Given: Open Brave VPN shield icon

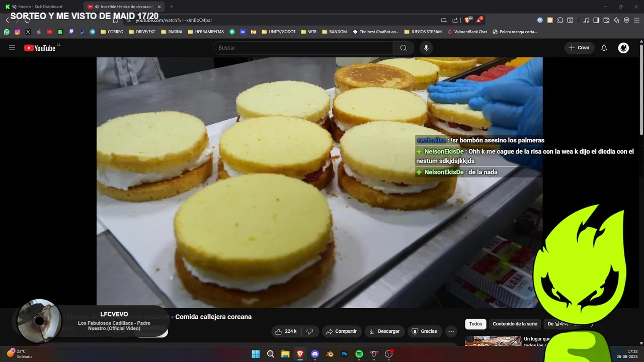Looking at the screenshot, I should point(626,20).
